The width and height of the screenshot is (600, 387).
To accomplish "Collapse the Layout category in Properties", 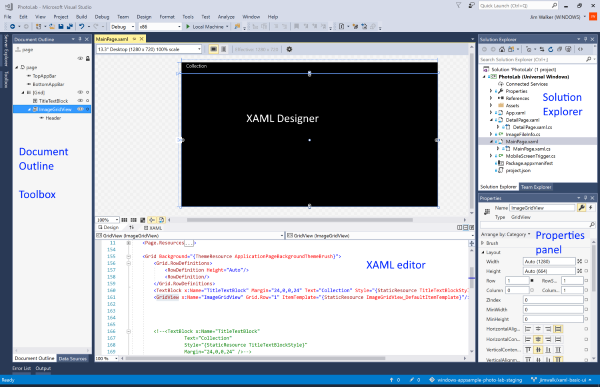I will click(x=483, y=252).
